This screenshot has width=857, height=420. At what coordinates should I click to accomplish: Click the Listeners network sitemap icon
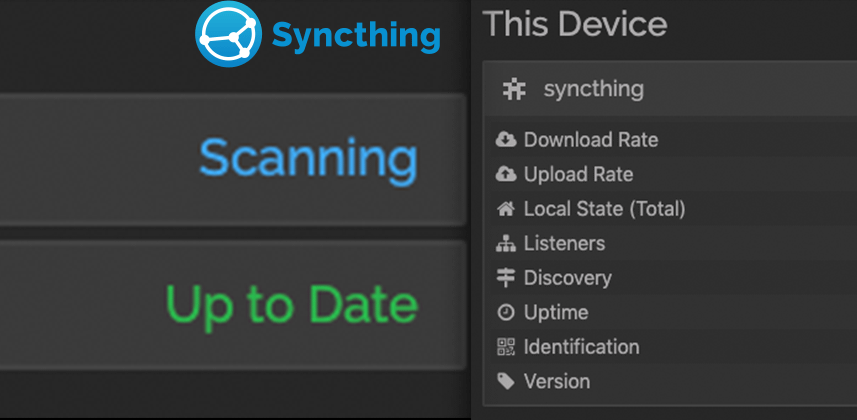[506, 243]
